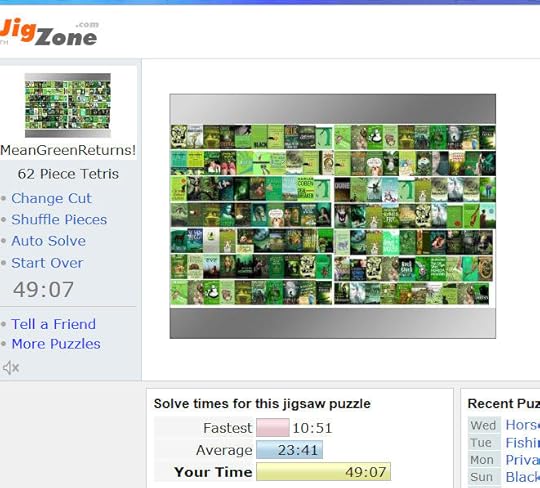
Task: Open Tuesday's recent puzzle link
Action: 522,443
